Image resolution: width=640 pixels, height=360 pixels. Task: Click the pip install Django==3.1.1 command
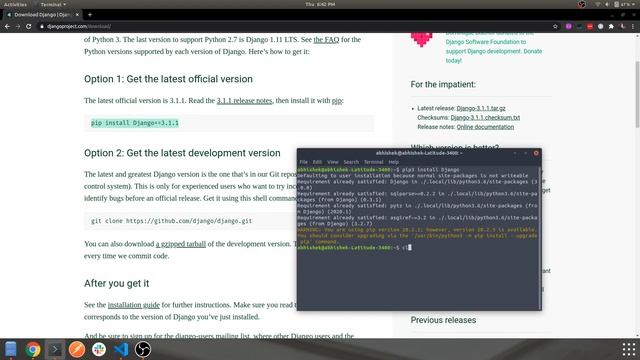[135, 123]
